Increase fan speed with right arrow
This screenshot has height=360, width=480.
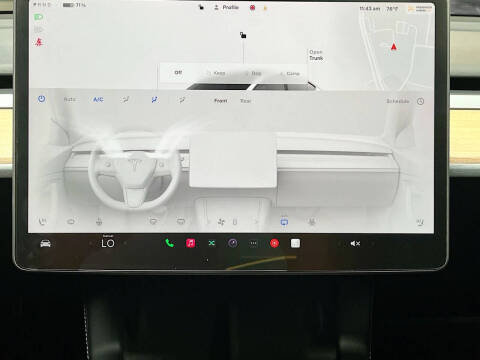[x=256, y=222]
